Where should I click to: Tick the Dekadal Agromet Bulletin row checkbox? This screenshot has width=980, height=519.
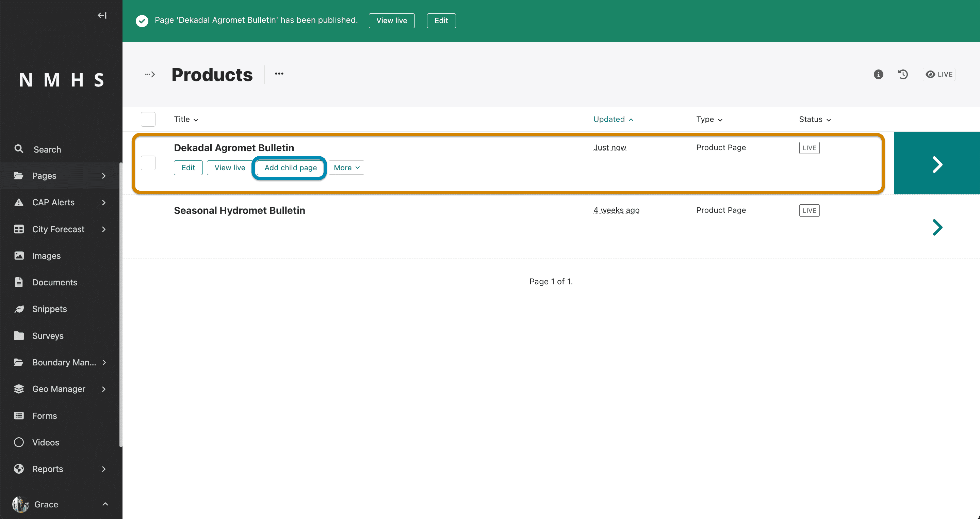pos(148,163)
